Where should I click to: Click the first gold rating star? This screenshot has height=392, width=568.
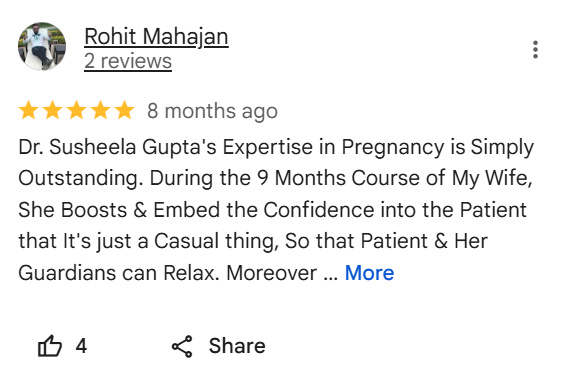[29, 110]
